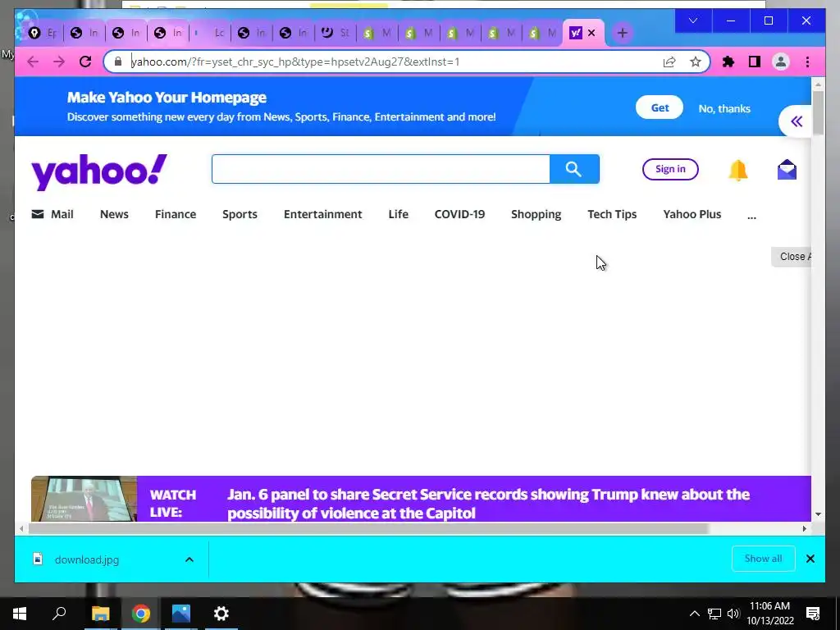Viewport: 840px width, 630px height.
Task: Click the blue Yahoo search button
Action: (574, 169)
